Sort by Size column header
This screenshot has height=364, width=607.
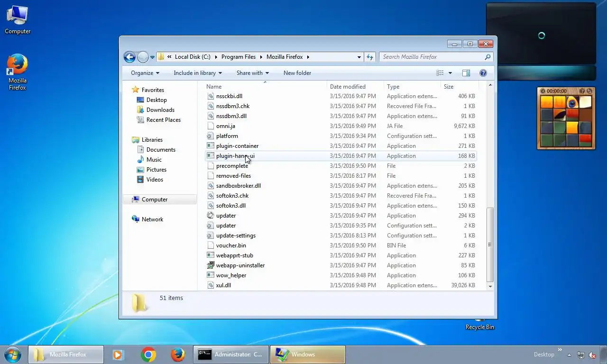449,87
